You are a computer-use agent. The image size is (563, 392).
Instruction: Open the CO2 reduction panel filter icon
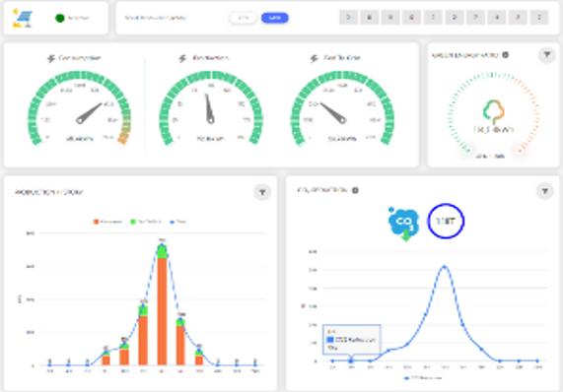point(544,191)
